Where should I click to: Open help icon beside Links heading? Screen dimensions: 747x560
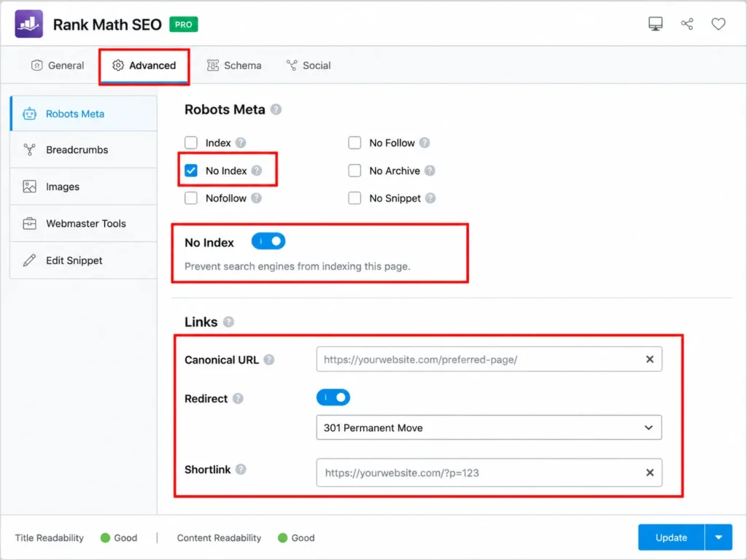tap(228, 322)
